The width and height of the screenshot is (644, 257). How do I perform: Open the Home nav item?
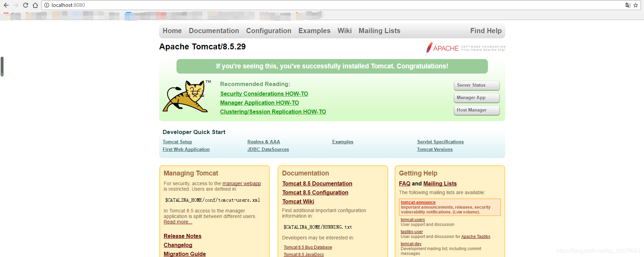(172, 31)
